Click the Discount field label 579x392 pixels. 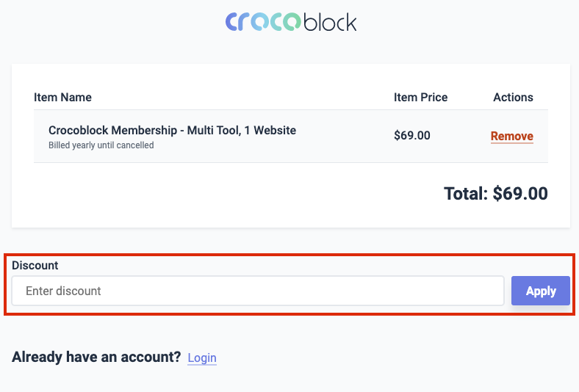click(35, 266)
